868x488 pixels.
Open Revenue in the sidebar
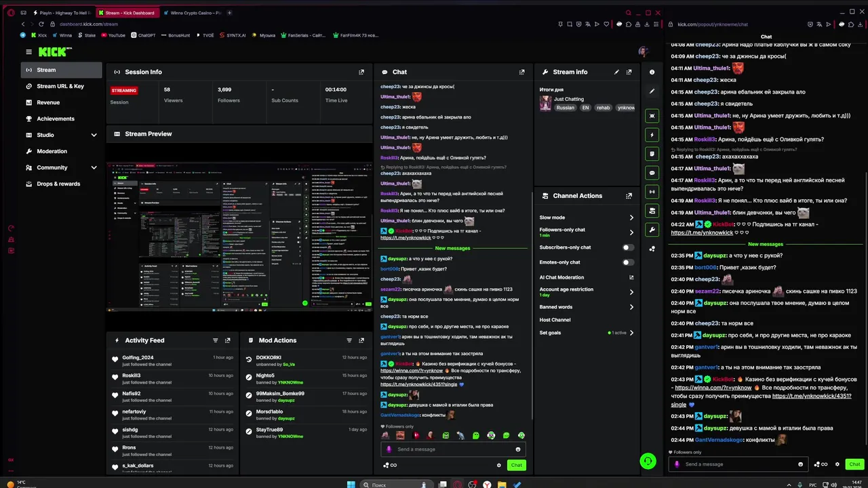click(62, 102)
